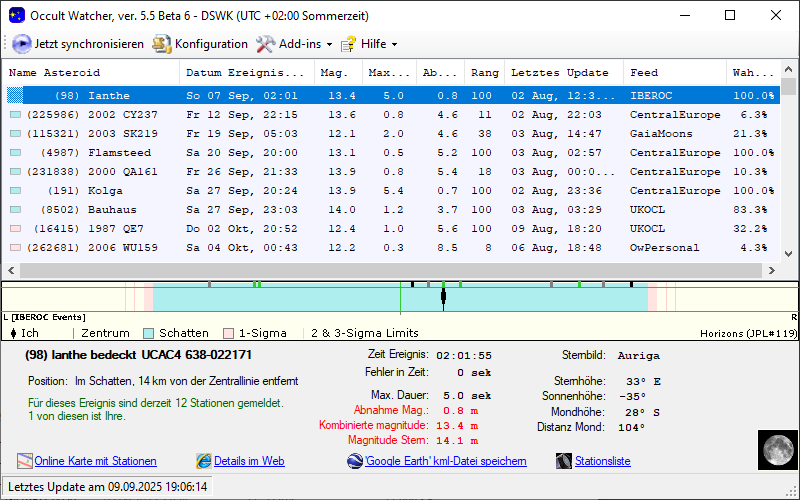This screenshot has width=800, height=500.
Task: Click the Add-ins tools icon
Action: (x=265, y=44)
